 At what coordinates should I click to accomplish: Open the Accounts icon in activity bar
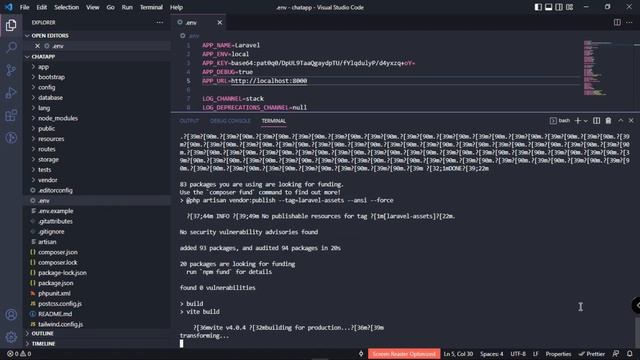[11, 315]
